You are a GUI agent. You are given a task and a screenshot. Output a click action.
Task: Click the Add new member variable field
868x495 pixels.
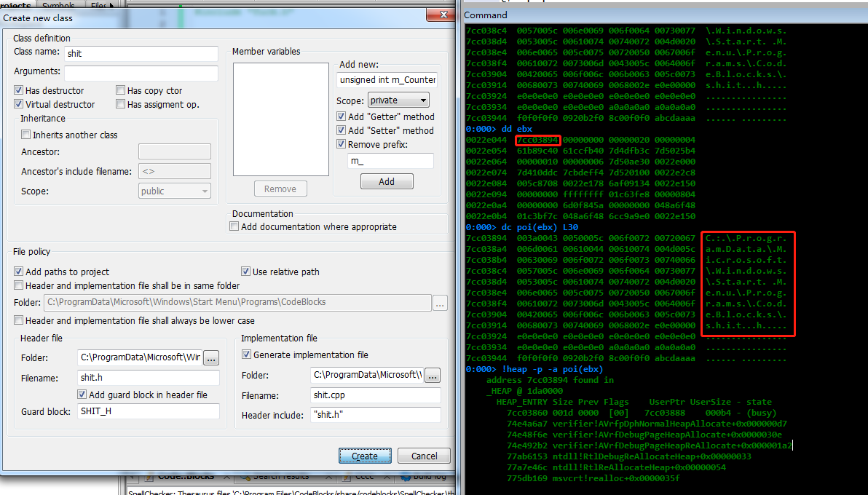[387, 80]
